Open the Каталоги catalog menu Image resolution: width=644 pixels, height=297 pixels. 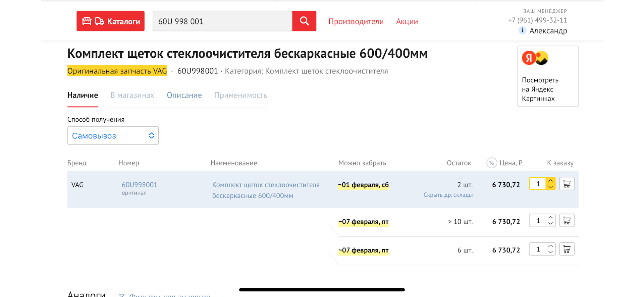[110, 21]
